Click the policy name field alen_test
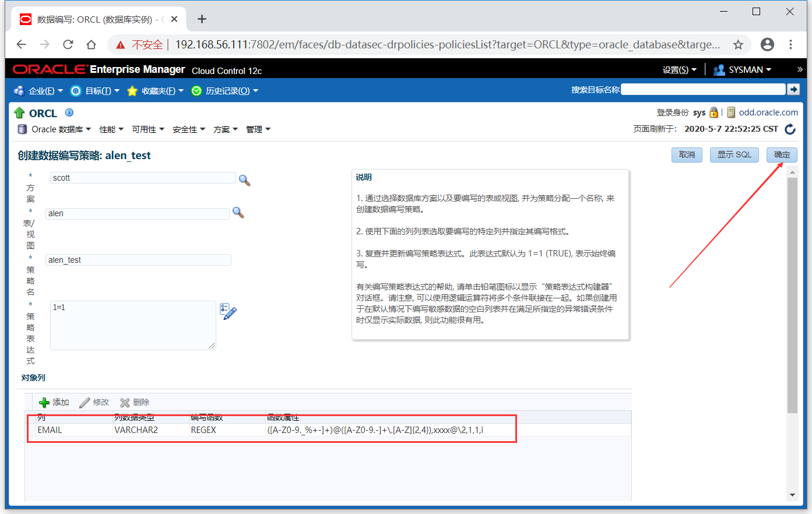The image size is (812, 514). click(138, 260)
